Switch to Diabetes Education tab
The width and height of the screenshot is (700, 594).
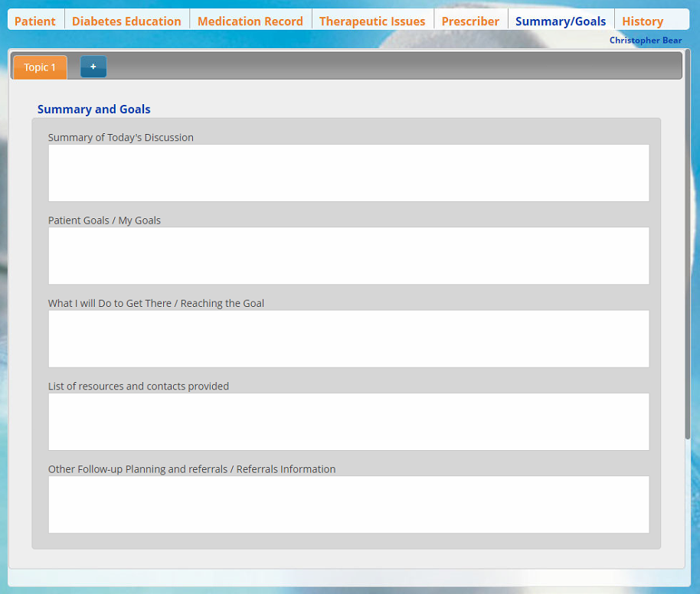point(126,21)
